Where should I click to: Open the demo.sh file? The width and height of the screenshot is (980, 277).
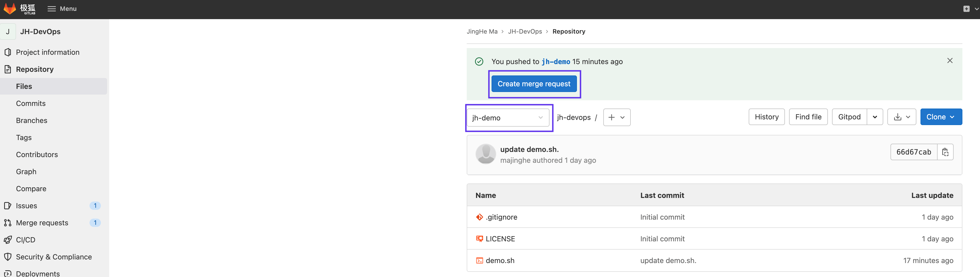point(500,261)
